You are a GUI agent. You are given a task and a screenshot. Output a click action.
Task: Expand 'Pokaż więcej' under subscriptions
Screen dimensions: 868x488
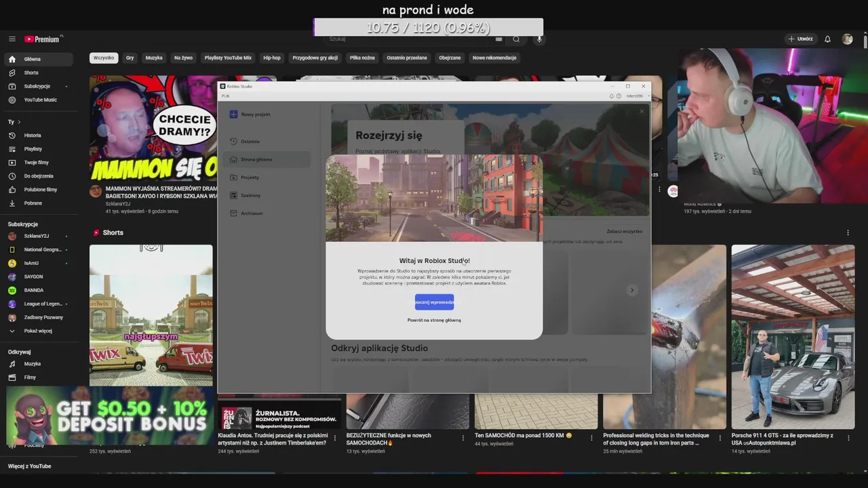point(40,331)
